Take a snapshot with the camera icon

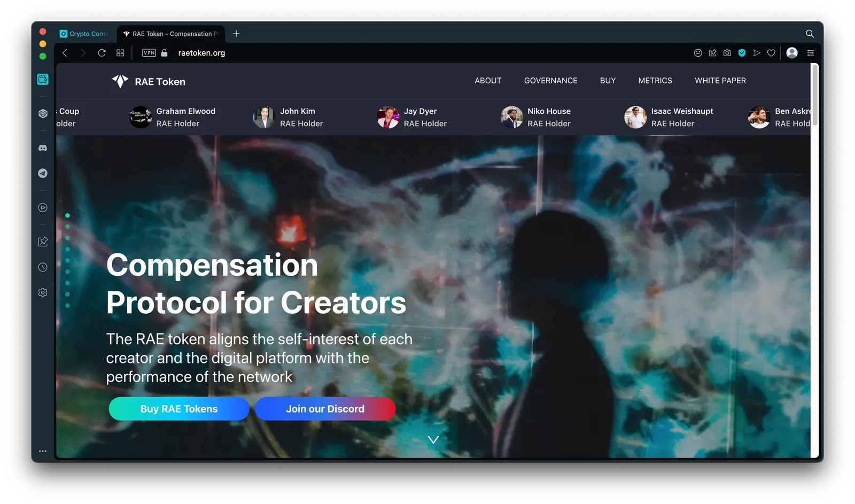coord(727,53)
